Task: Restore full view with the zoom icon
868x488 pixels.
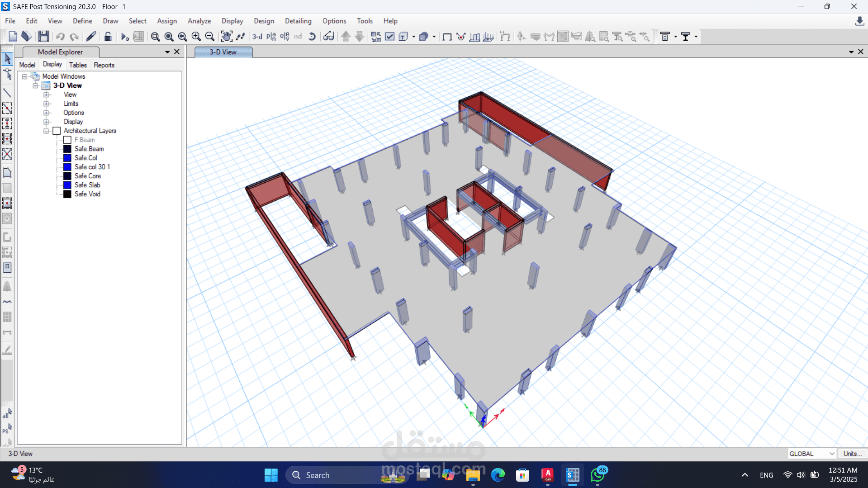Action: point(169,37)
